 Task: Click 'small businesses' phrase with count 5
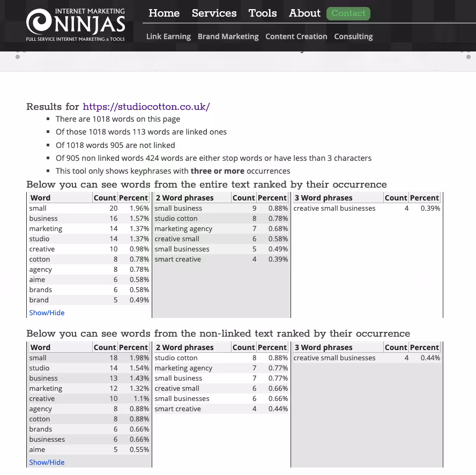pos(221,249)
